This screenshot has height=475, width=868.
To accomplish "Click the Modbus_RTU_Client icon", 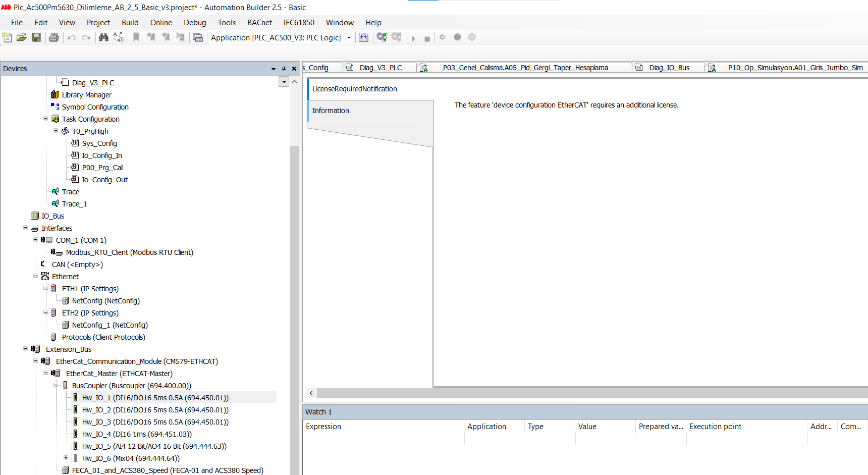I will tap(57, 252).
